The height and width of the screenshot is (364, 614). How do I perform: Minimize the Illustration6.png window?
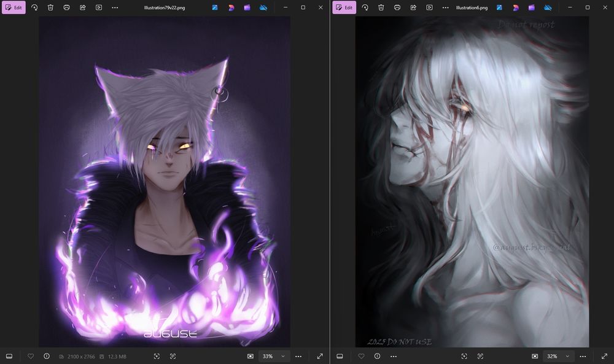click(x=570, y=7)
